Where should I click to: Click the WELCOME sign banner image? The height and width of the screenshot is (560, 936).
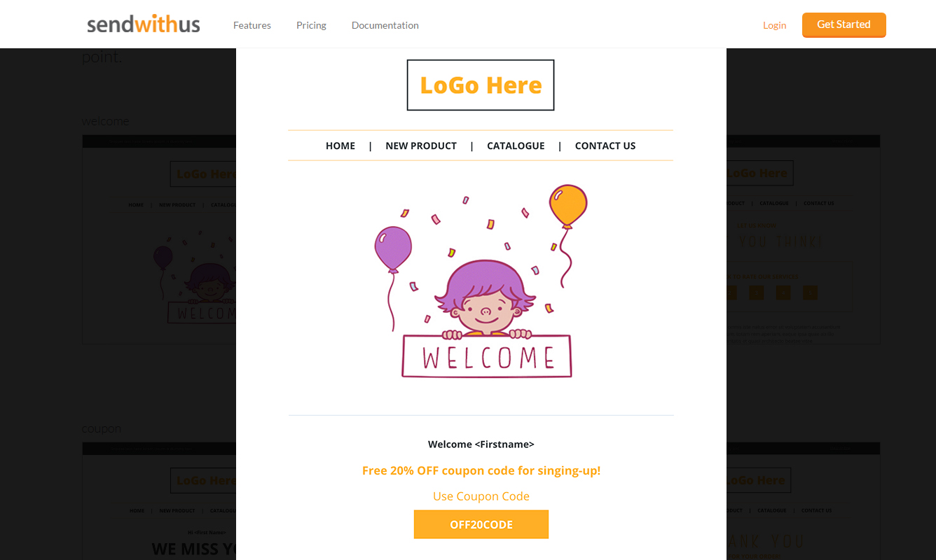[x=487, y=357]
